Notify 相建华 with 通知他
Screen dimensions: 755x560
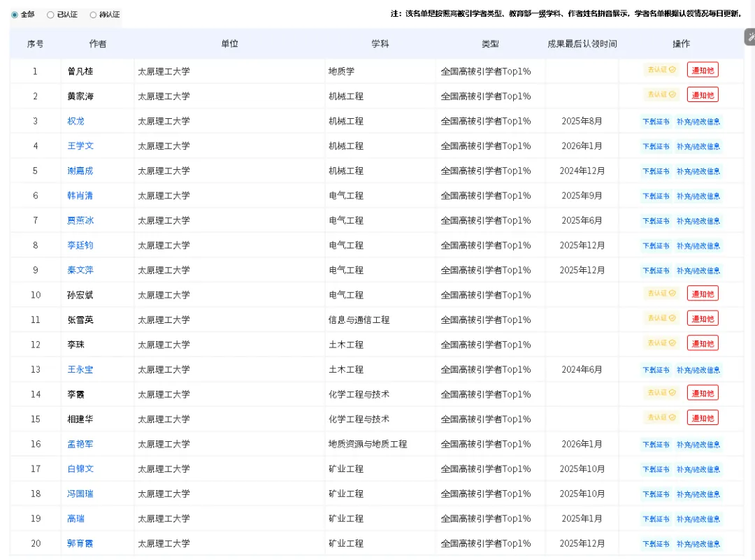(x=703, y=418)
